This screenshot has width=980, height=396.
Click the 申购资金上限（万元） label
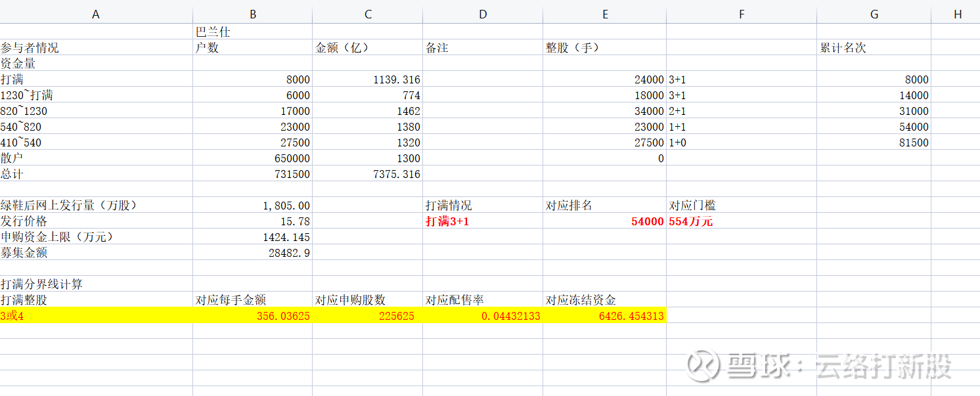pyautogui.click(x=96, y=236)
